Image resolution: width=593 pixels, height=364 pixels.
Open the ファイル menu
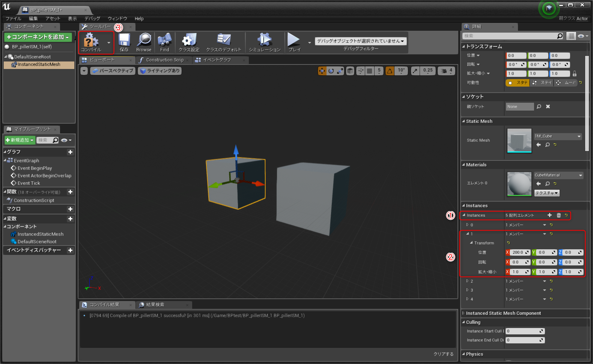pos(14,19)
